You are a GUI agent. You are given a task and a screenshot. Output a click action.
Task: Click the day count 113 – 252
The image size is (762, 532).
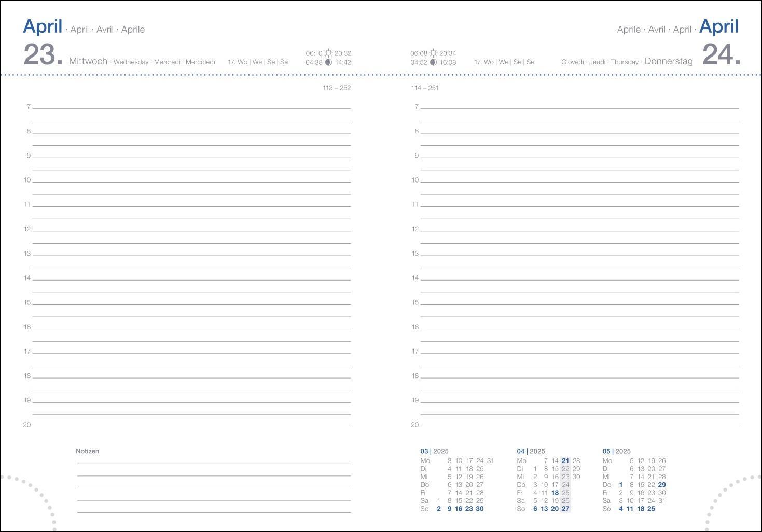click(x=337, y=88)
